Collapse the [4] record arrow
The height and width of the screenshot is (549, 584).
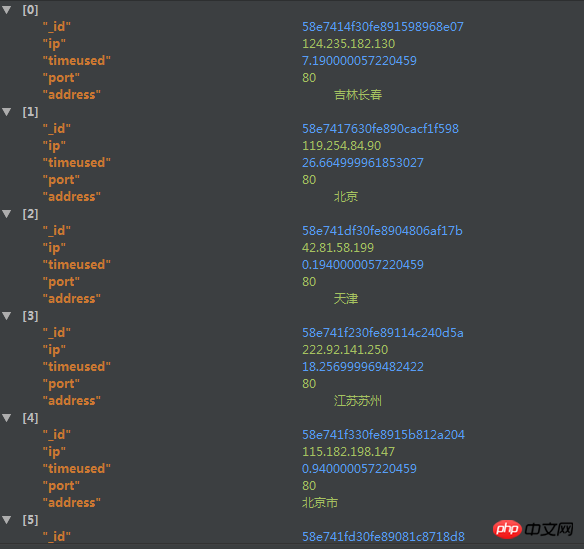6,418
